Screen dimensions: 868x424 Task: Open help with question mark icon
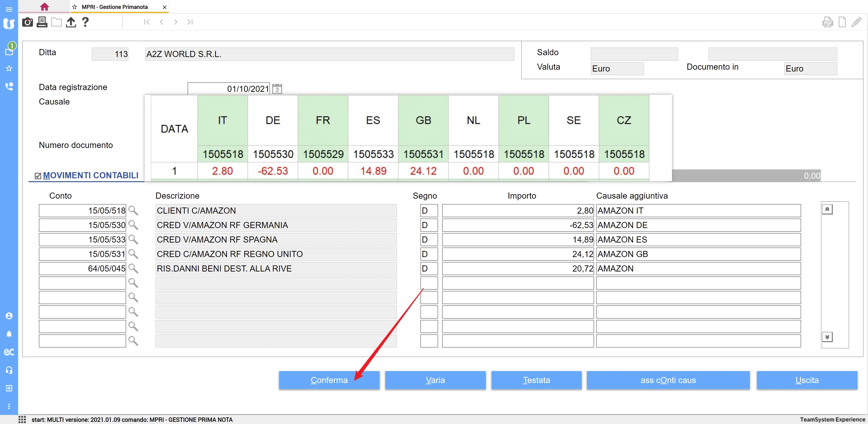[x=85, y=22]
